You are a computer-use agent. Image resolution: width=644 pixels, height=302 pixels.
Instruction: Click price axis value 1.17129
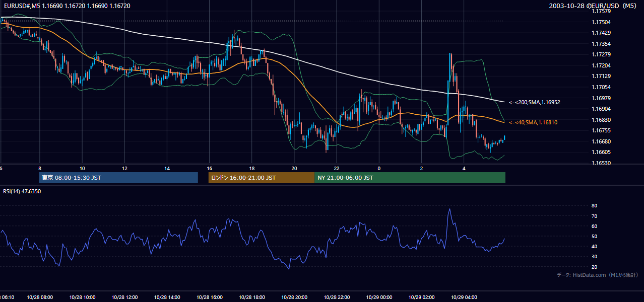pyautogui.click(x=601, y=76)
